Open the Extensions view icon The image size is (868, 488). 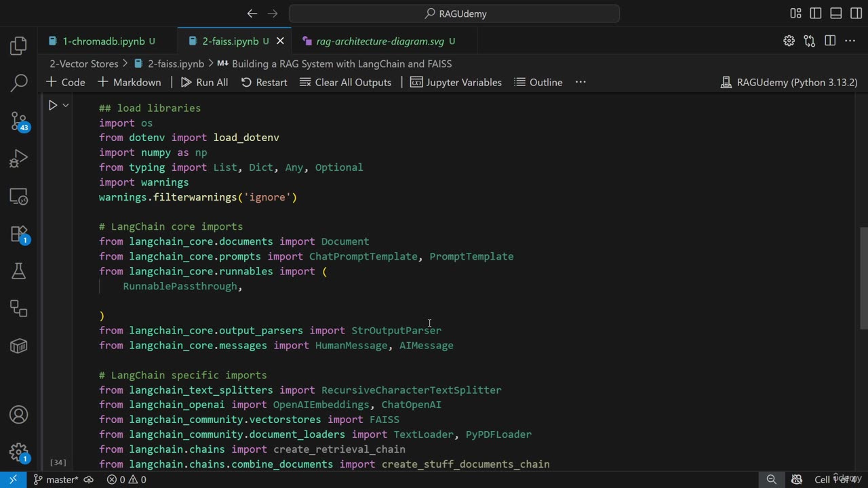click(19, 235)
